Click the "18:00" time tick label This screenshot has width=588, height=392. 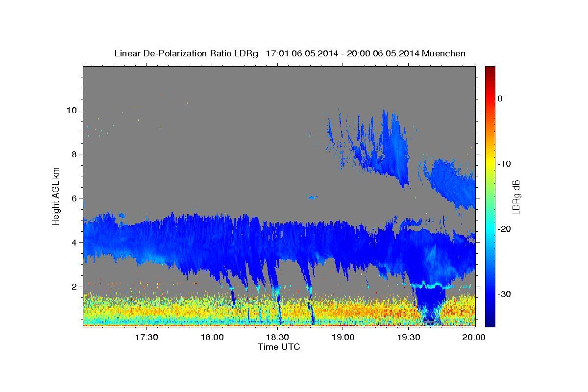[212, 337]
